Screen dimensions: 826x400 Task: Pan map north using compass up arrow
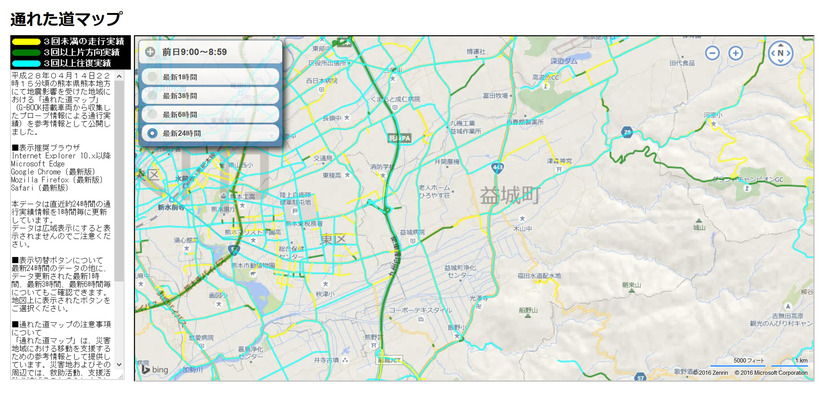click(x=781, y=45)
